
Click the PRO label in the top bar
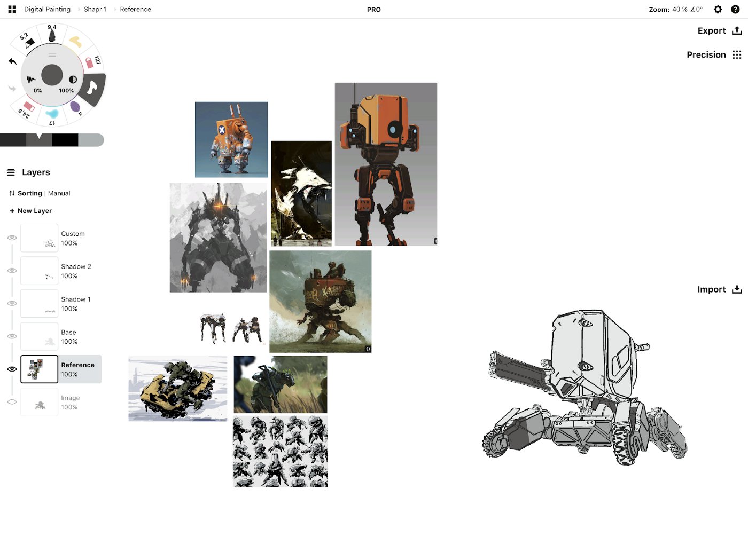[x=374, y=10]
